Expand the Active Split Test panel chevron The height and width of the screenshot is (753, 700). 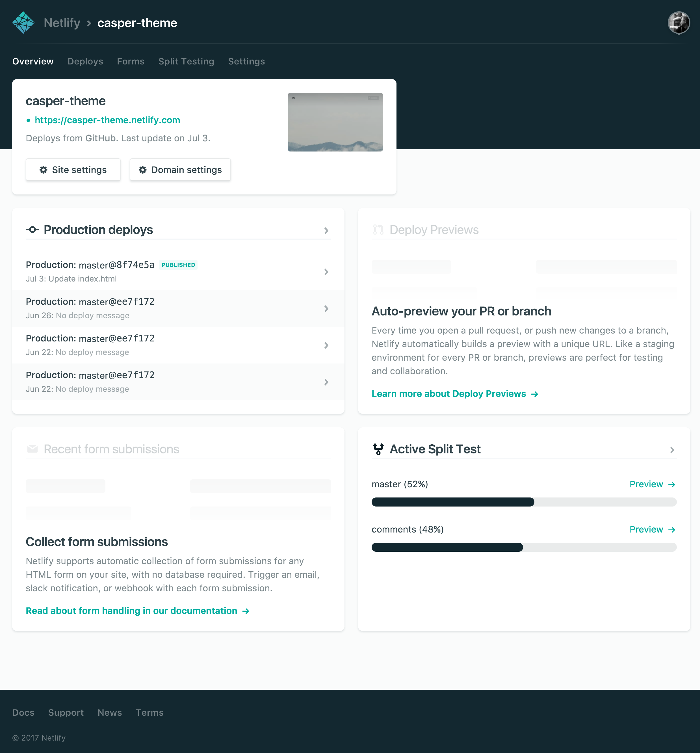[x=672, y=450]
